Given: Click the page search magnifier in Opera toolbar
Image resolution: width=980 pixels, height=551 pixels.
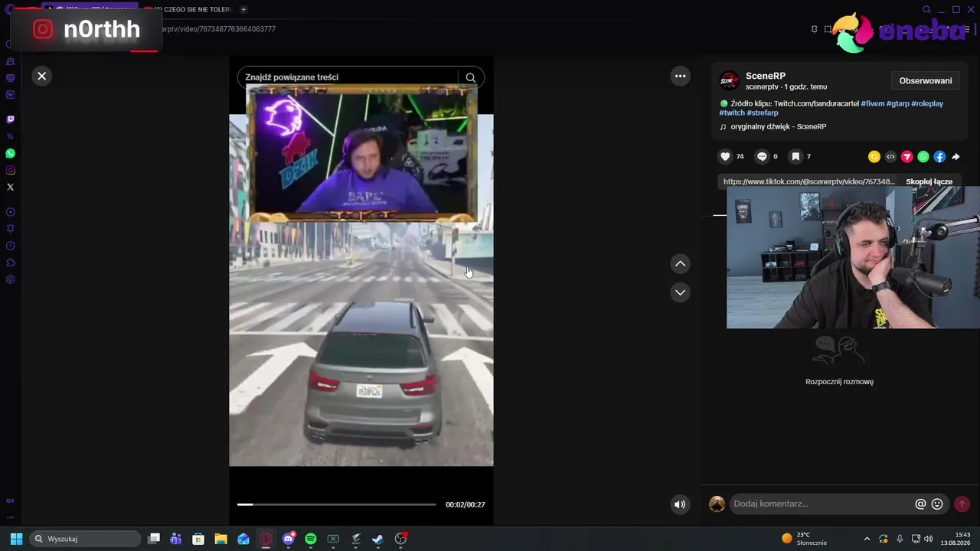Looking at the screenshot, I should click(x=927, y=10).
